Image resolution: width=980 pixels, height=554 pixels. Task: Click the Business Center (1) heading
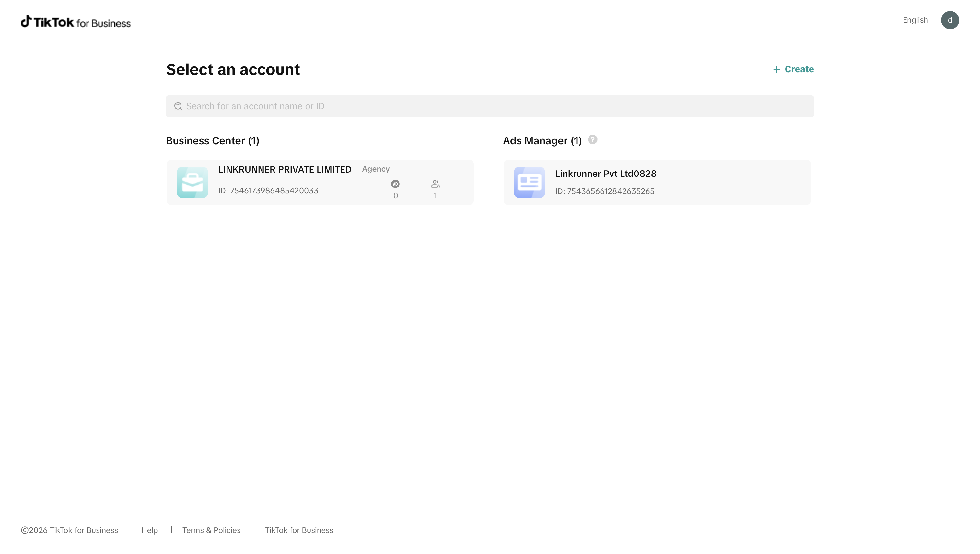pyautogui.click(x=213, y=141)
